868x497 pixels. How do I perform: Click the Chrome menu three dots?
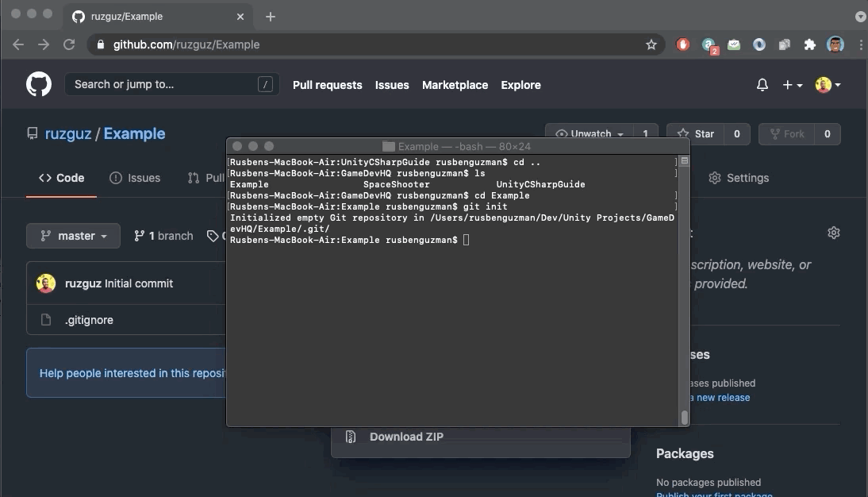(x=861, y=44)
